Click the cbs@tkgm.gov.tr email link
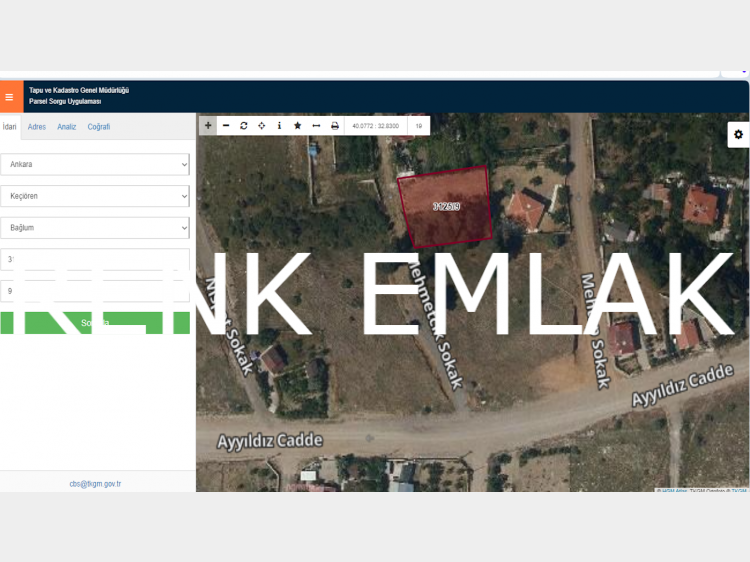This screenshot has height=562, width=750. coord(95,484)
